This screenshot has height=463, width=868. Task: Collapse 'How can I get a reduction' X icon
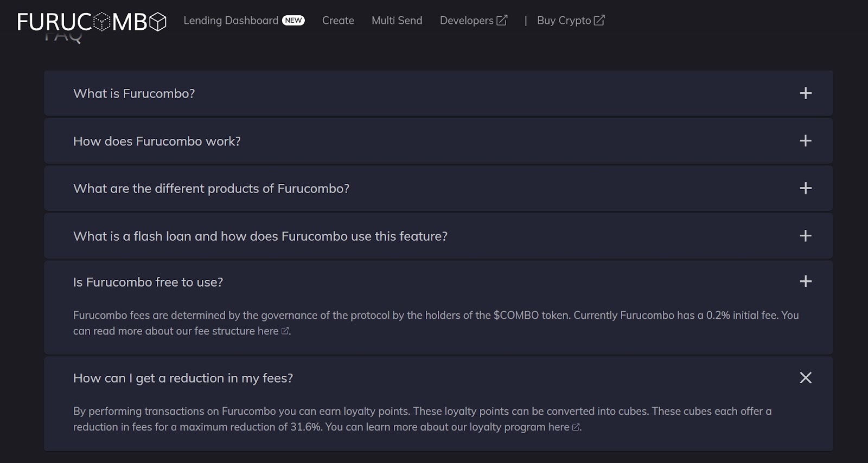tap(806, 378)
